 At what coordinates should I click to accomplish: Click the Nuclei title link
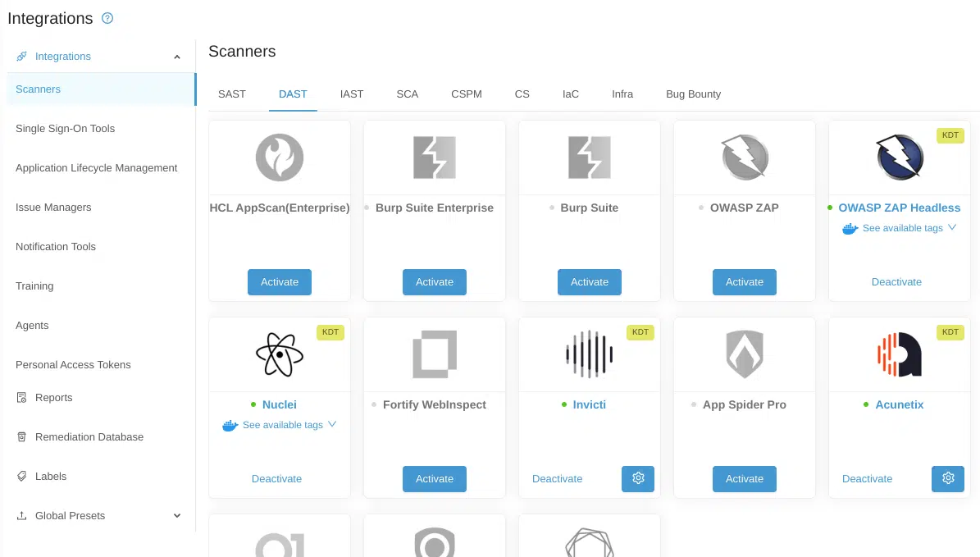(280, 404)
